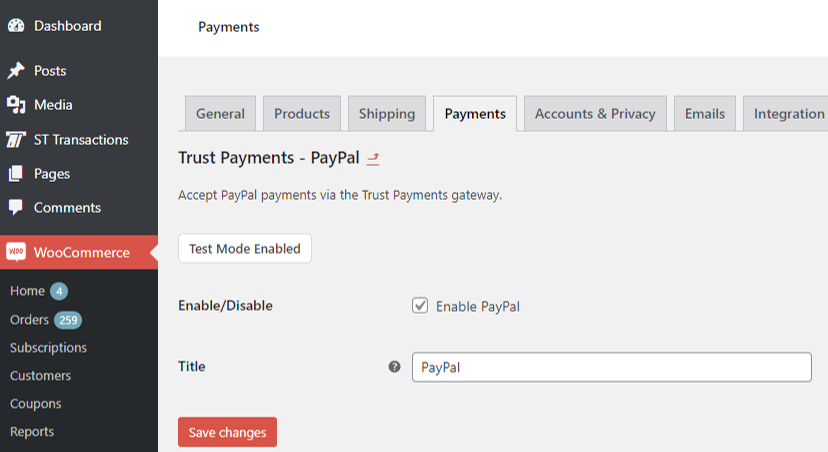
Task: Select the Payments tab
Action: pos(475,114)
